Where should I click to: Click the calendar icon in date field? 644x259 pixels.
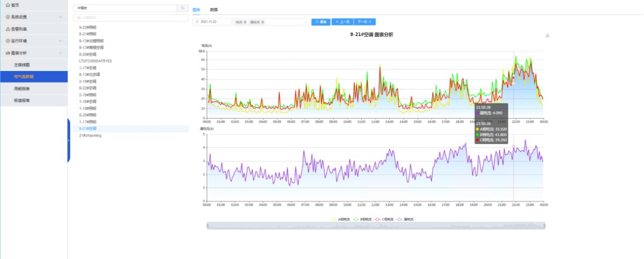click(197, 22)
